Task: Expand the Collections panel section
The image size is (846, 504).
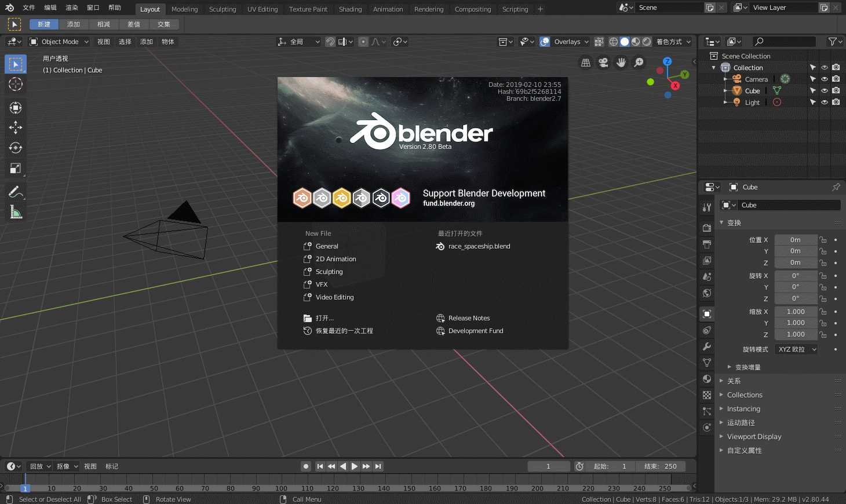Action: (745, 395)
